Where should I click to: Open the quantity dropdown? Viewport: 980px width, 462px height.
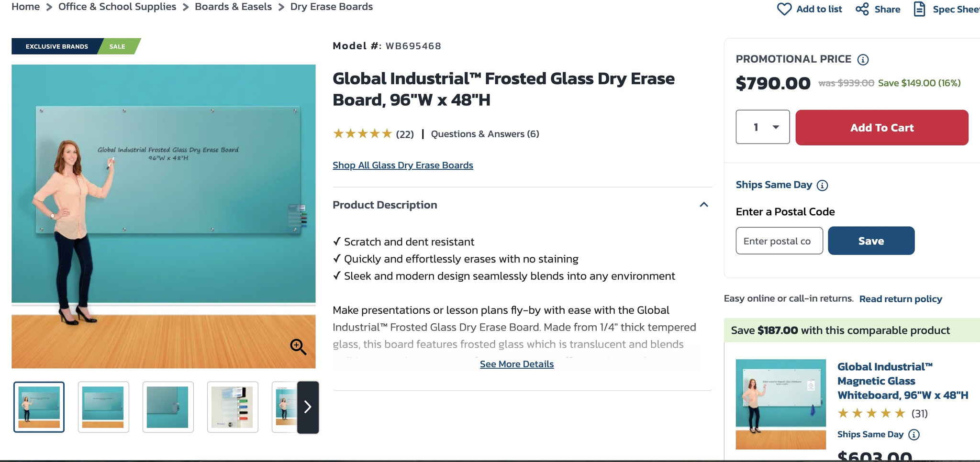click(x=763, y=127)
